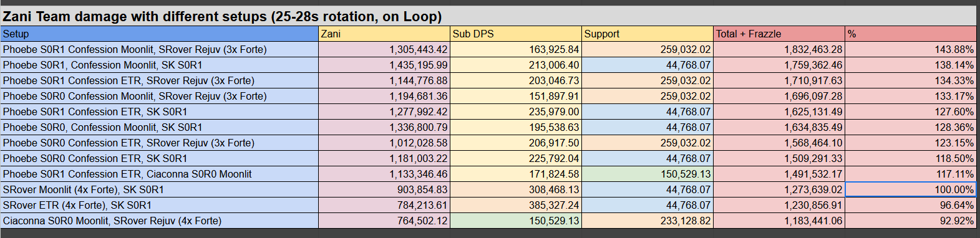This screenshot has height=238, width=980.
Task: Click the 143.88% cell
Action: coord(911,49)
